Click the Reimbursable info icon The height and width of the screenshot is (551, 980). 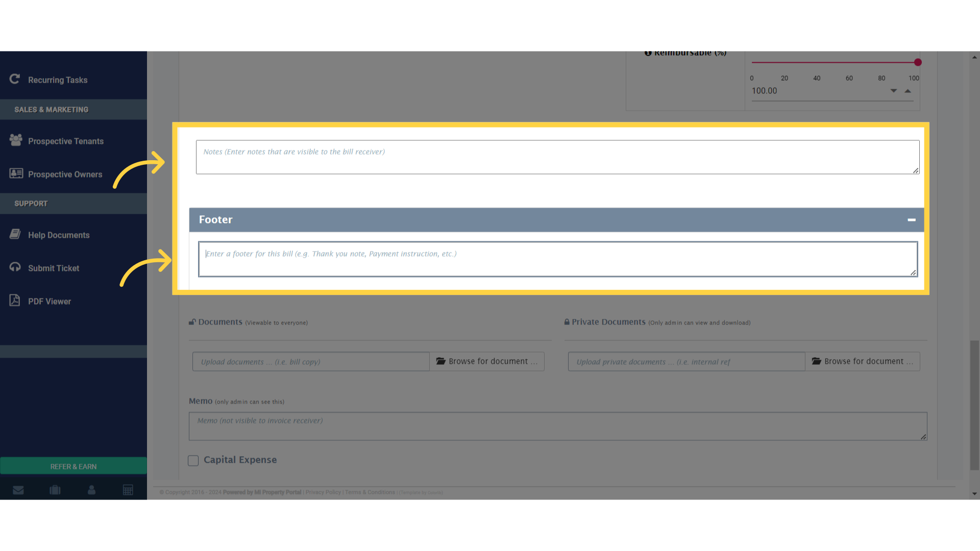click(x=648, y=53)
